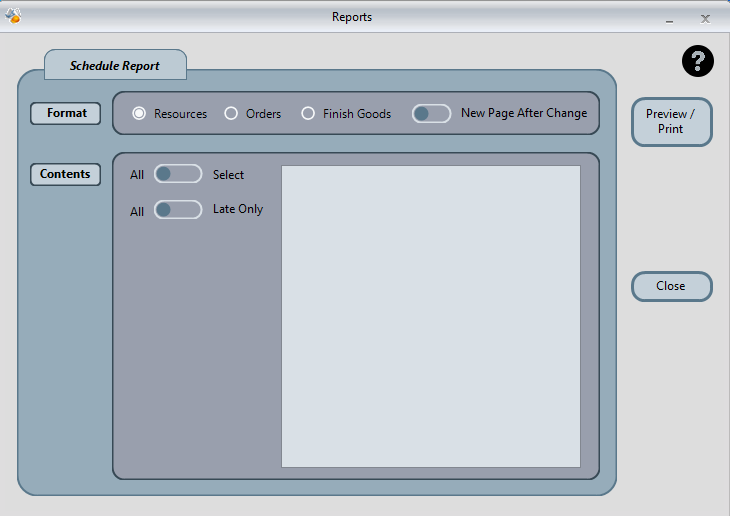The height and width of the screenshot is (516, 730).
Task: Toggle New Page After Change switch
Action: click(x=431, y=114)
